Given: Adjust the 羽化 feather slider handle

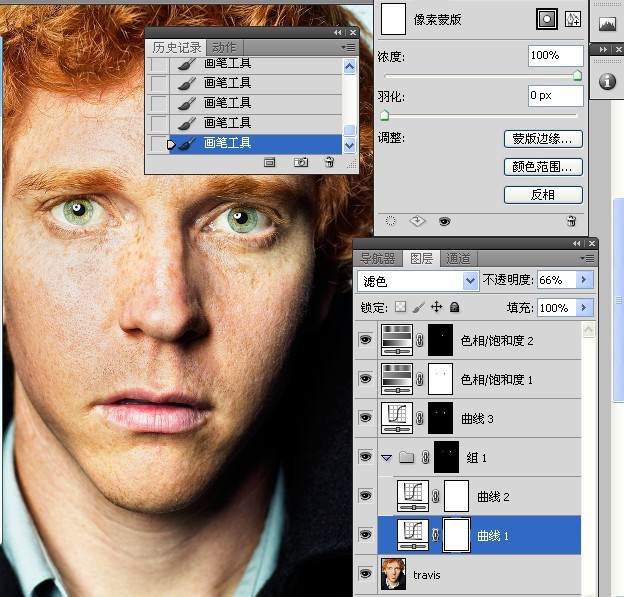Looking at the screenshot, I should pyautogui.click(x=384, y=115).
